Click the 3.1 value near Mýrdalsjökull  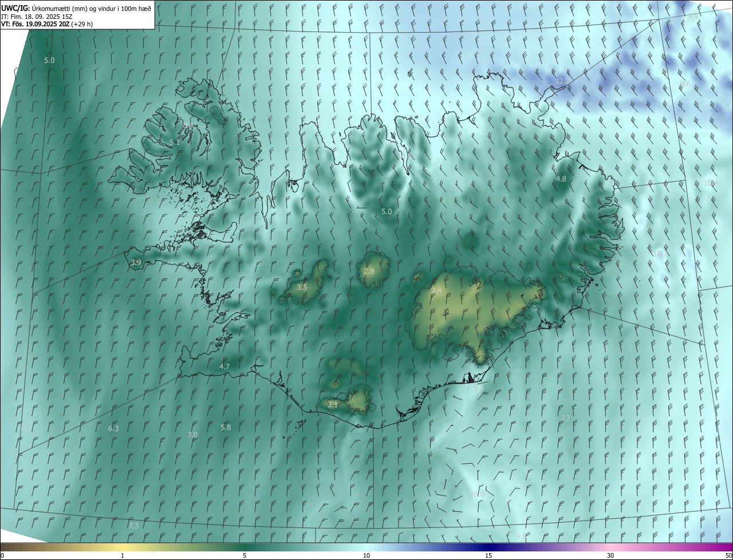[333, 404]
